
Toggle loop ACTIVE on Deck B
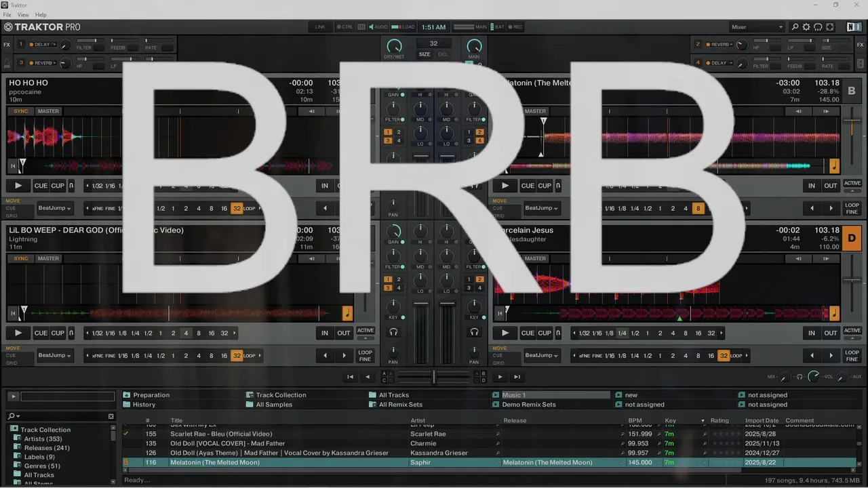point(852,184)
